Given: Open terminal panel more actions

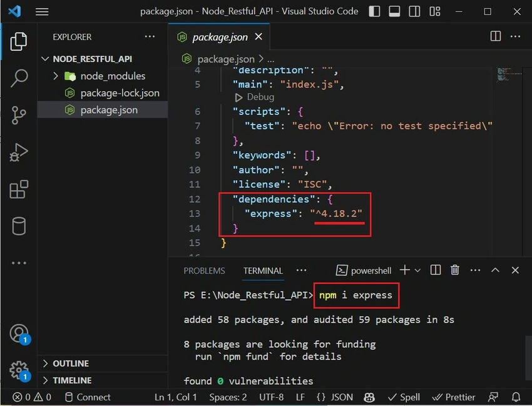Looking at the screenshot, I should point(475,270).
